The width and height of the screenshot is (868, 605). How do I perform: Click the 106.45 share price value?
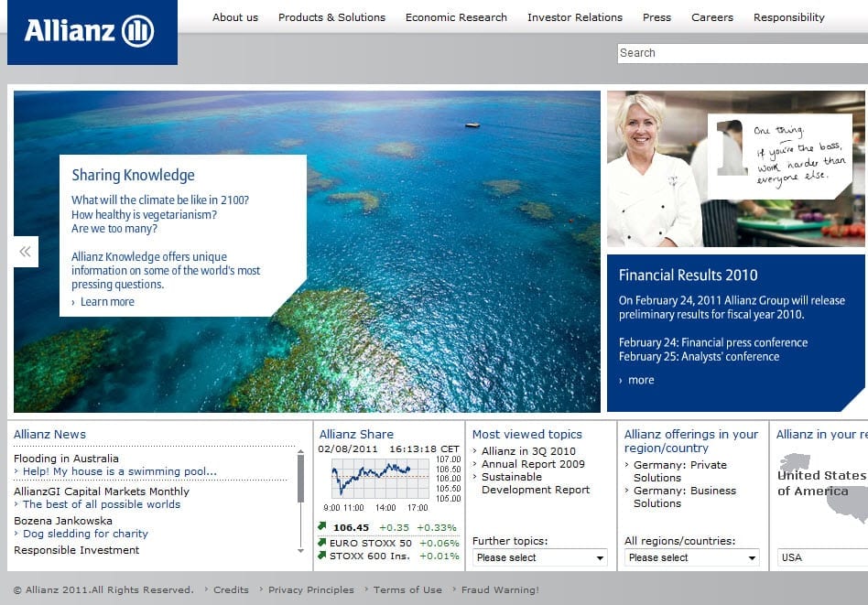pyautogui.click(x=351, y=527)
